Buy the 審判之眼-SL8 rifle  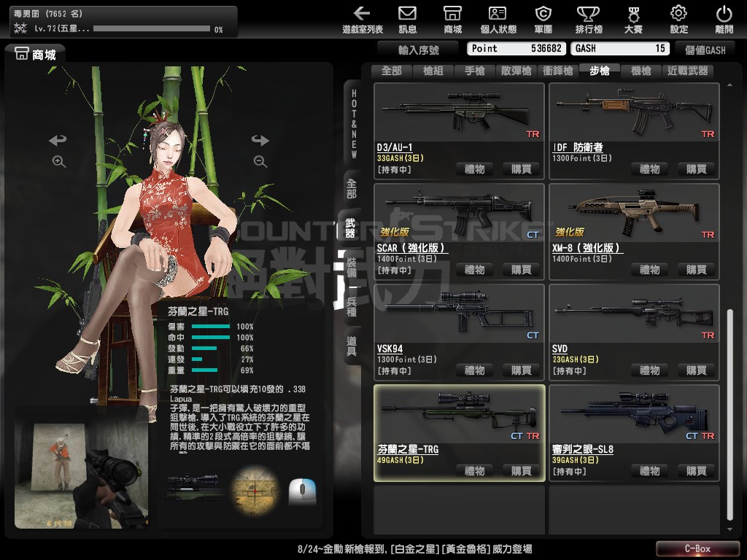point(696,470)
